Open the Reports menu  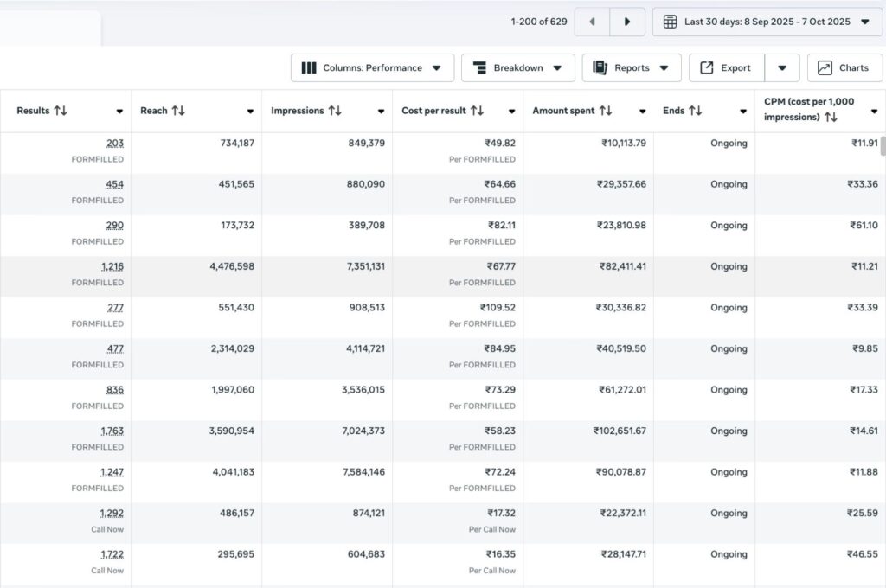pos(632,68)
